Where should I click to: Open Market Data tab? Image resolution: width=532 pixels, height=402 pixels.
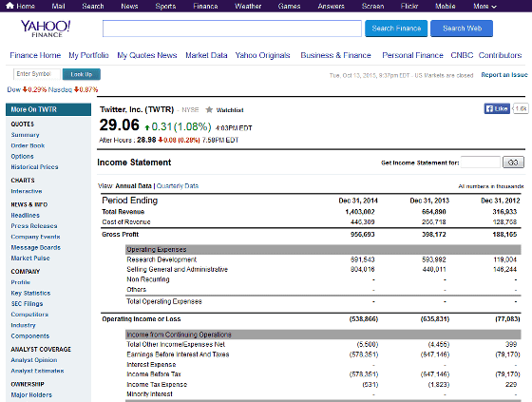206,55
